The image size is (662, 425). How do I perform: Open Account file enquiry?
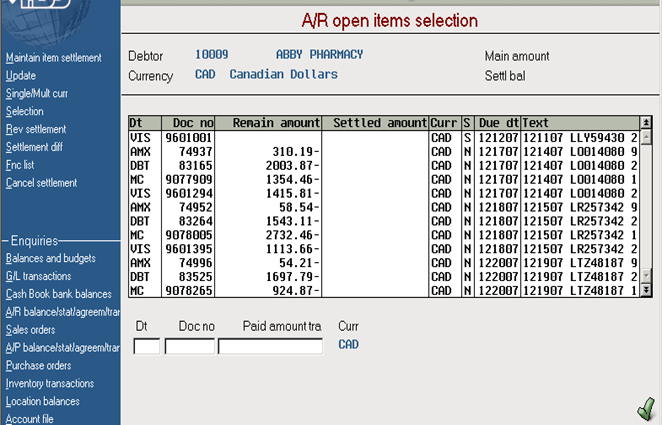point(30,419)
